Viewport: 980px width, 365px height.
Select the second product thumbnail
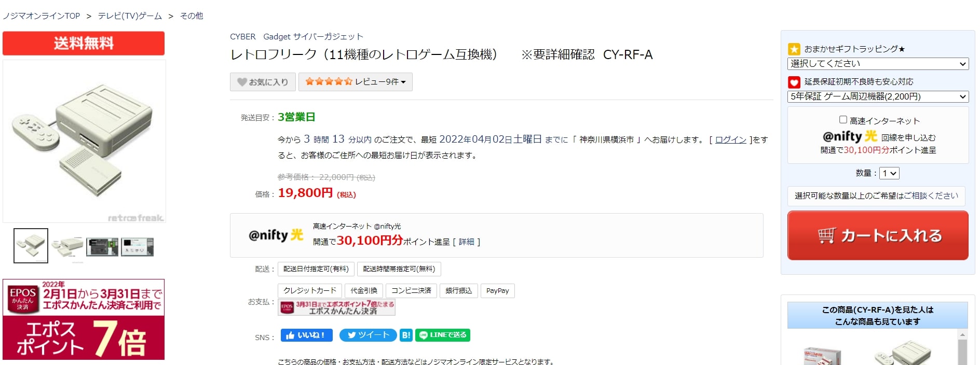(67, 246)
